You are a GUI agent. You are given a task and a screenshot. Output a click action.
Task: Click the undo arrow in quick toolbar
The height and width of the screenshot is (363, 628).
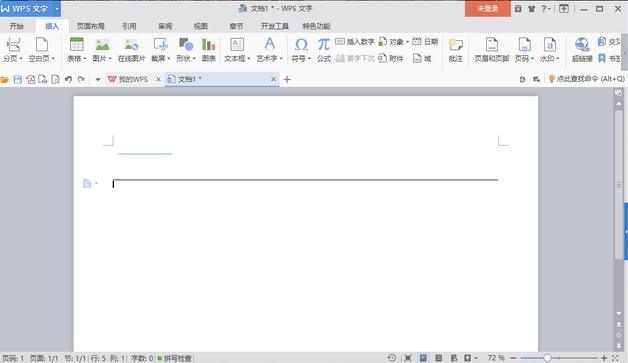[x=68, y=79]
